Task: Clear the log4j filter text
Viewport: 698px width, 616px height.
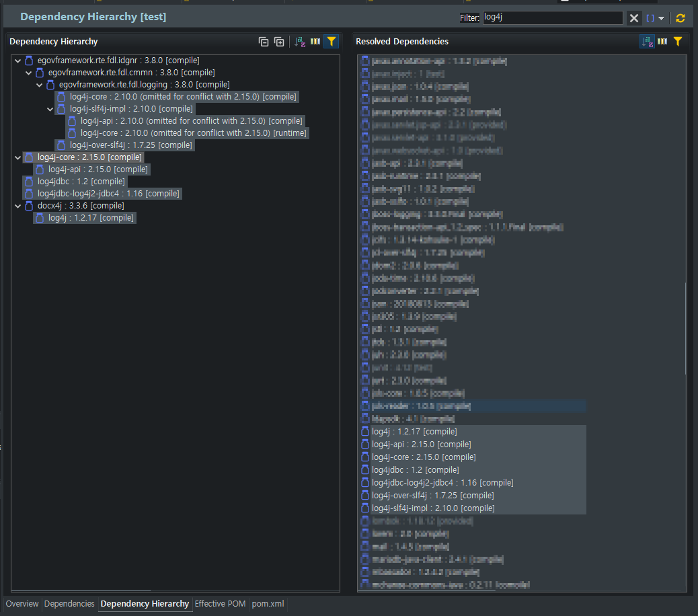Action: tap(634, 17)
